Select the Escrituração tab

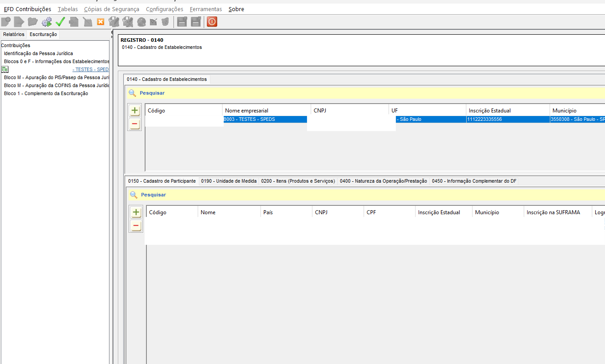point(43,34)
